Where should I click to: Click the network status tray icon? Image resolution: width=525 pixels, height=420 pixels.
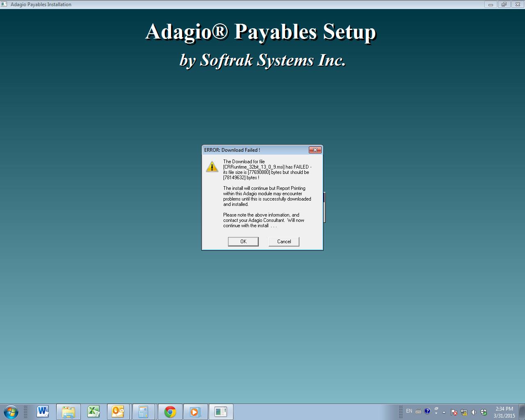(x=464, y=412)
